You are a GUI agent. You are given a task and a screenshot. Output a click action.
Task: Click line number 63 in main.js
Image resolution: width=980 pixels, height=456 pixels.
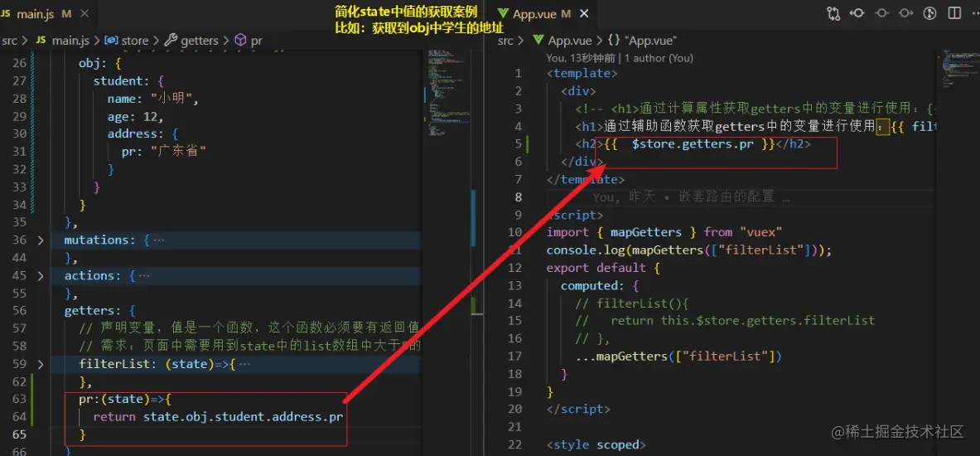pos(20,399)
